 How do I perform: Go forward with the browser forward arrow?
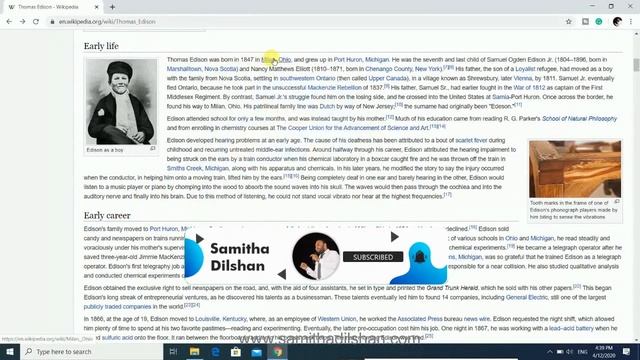click(x=22, y=22)
